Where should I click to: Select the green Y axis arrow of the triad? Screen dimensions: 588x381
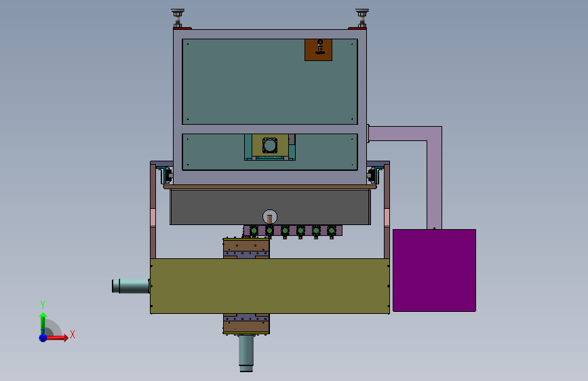tap(43, 323)
